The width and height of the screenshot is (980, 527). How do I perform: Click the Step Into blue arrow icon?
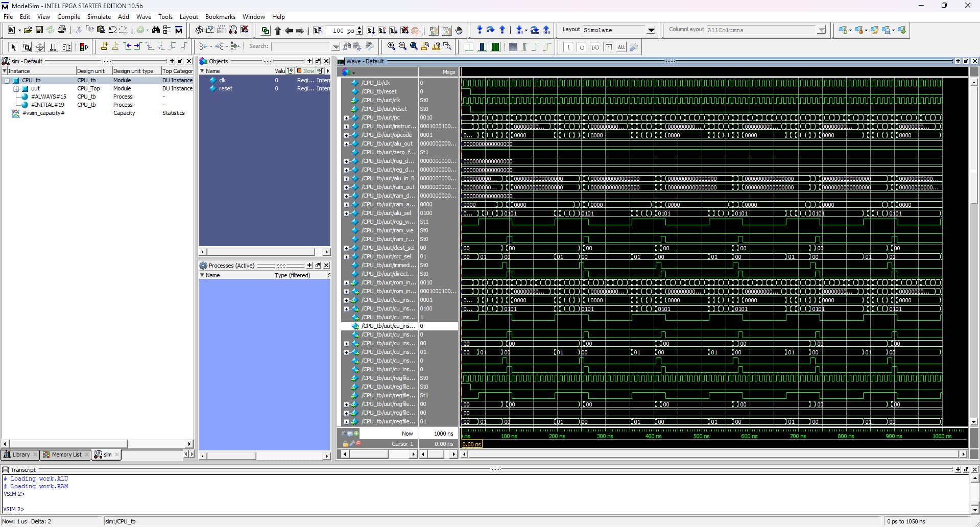coord(479,30)
